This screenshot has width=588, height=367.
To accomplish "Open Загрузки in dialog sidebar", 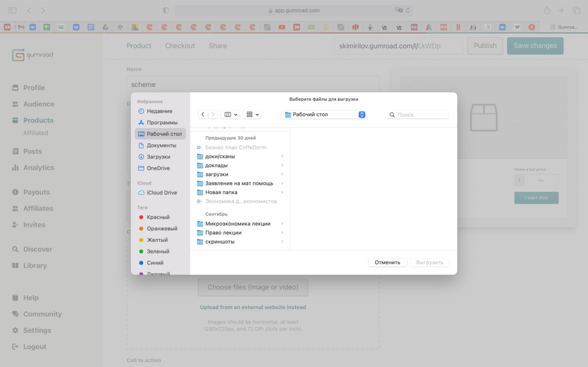I will click(160, 157).
